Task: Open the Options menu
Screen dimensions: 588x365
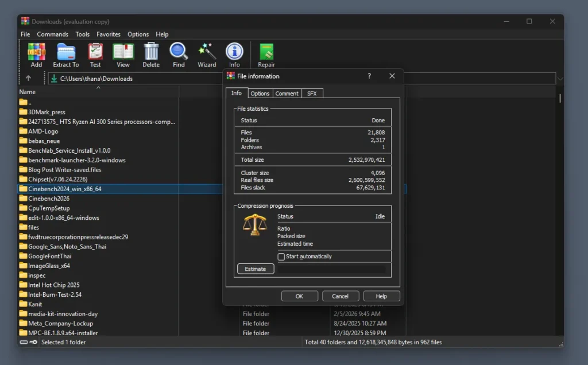Action: 138,34
